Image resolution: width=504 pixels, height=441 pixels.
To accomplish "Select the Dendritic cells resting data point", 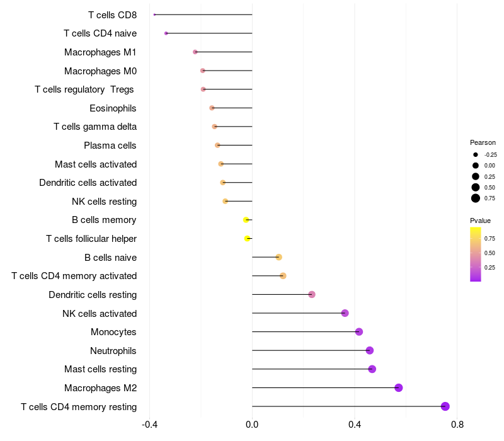I will (312, 294).
